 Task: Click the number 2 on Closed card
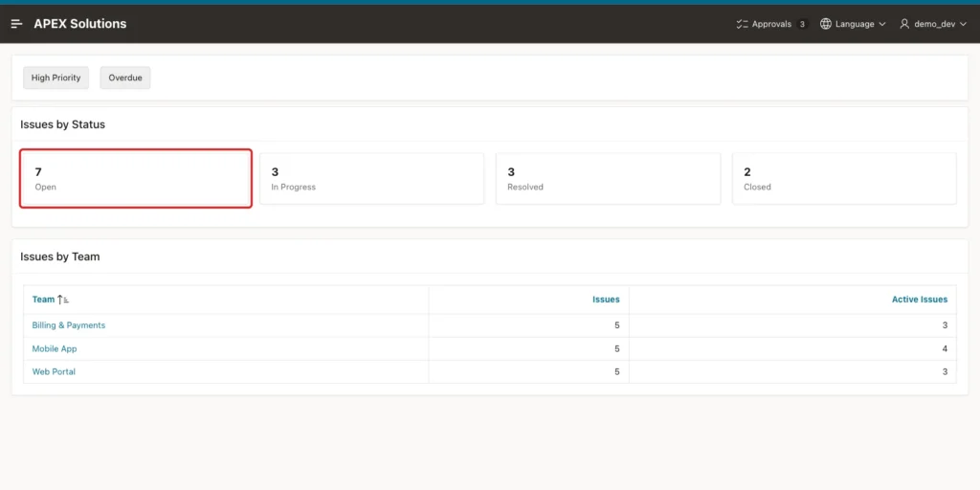tap(746, 172)
